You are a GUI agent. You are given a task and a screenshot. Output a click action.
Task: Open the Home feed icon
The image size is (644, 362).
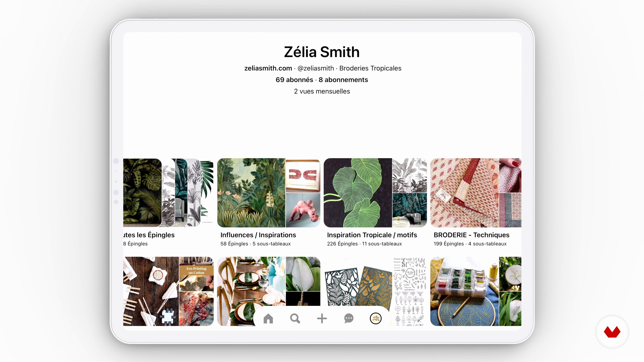(x=268, y=319)
